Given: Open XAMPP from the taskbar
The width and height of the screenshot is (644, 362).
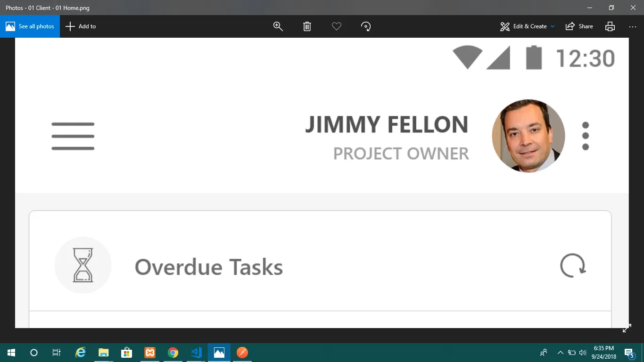Looking at the screenshot, I should coord(150,353).
